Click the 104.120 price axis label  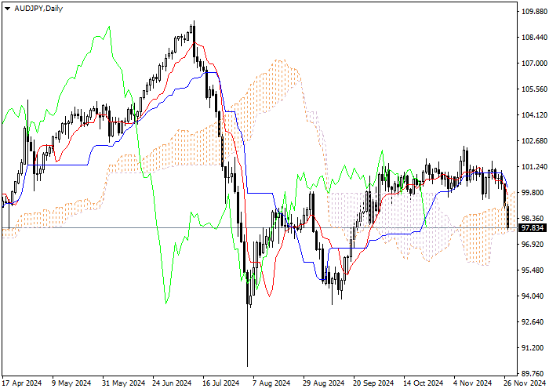pos(534,115)
